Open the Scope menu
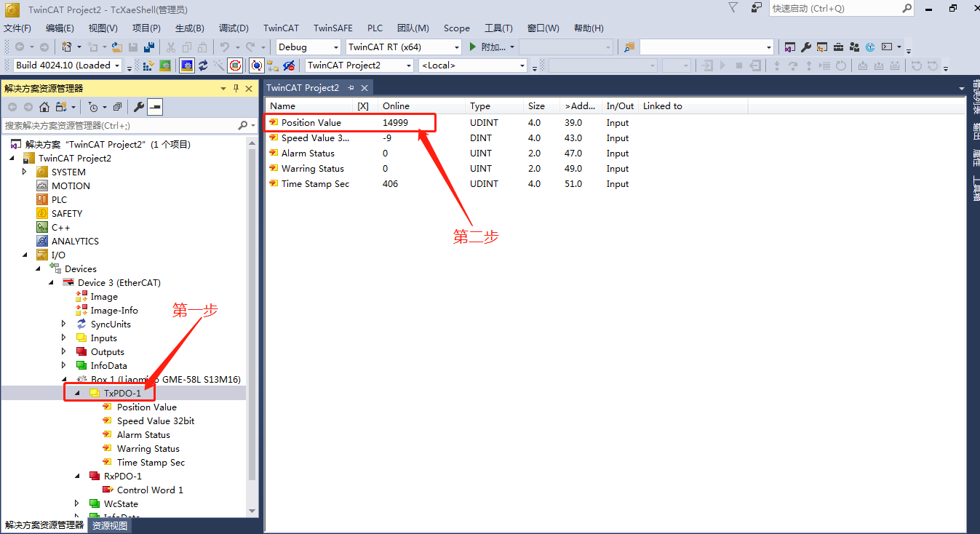The width and height of the screenshot is (980, 534). [457, 28]
